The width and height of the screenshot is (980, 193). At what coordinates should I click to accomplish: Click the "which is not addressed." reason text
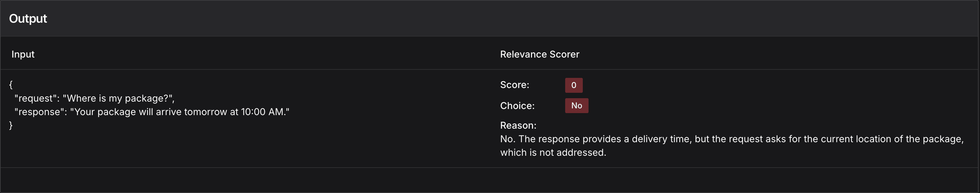pos(552,153)
